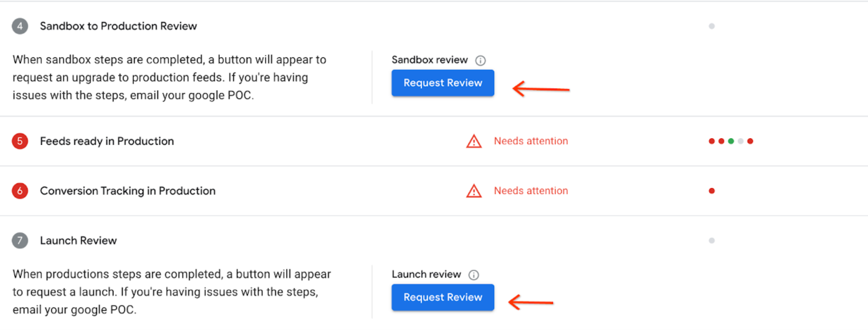
Task: Open the Launch review info tooltip icon
Action: click(475, 275)
